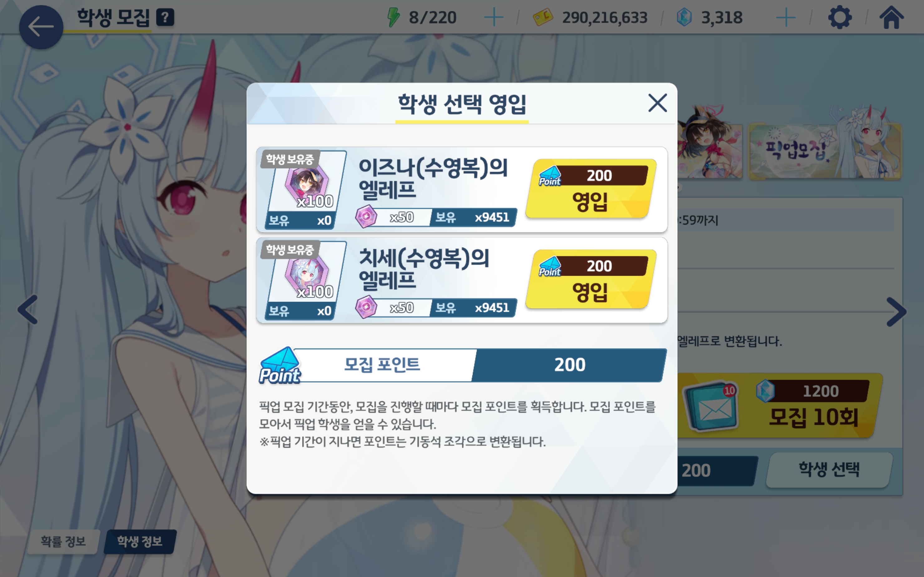
Task: Click the 모집 포인트 200 bar
Action: [462, 365]
